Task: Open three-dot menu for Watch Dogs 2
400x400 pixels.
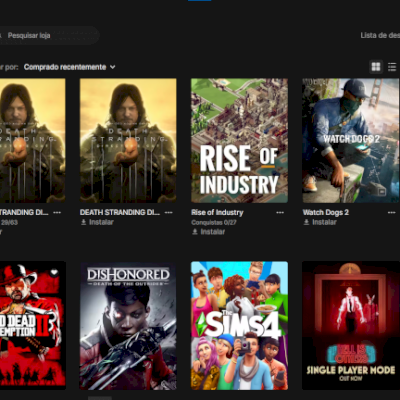Action: [x=391, y=212]
